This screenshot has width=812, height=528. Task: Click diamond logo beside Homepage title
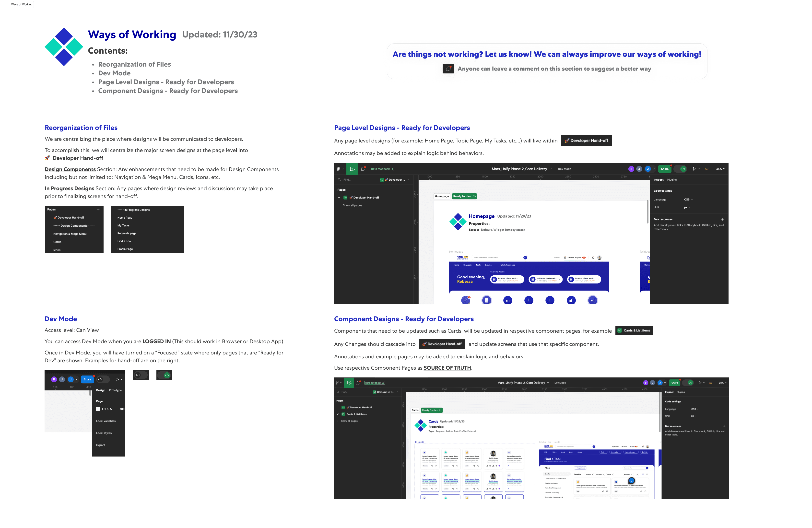(x=458, y=222)
